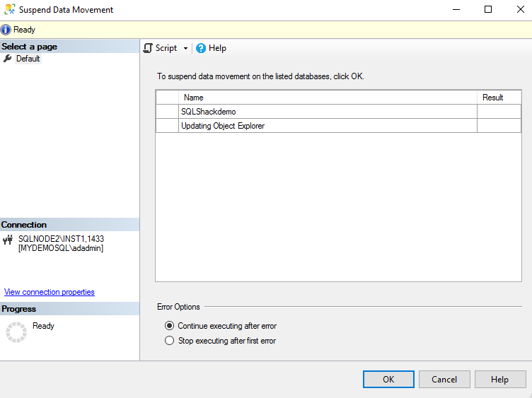The image size is (532, 398).
Task: Open the Script dropdown arrow
Action: point(185,49)
